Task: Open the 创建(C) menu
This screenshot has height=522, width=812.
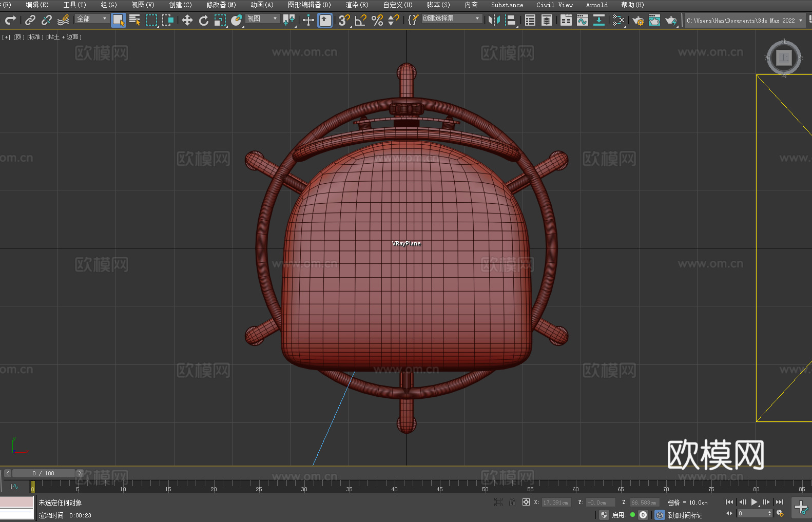Action: click(x=180, y=5)
